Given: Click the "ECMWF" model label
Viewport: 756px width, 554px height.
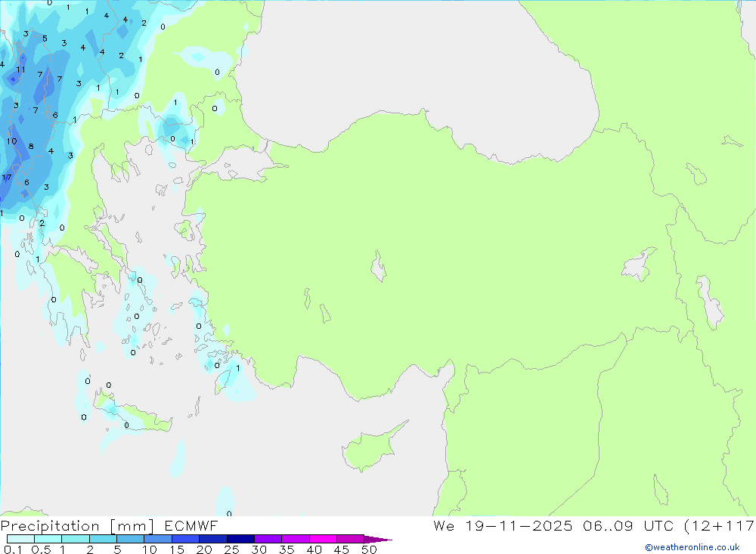Looking at the screenshot, I should point(191,526).
